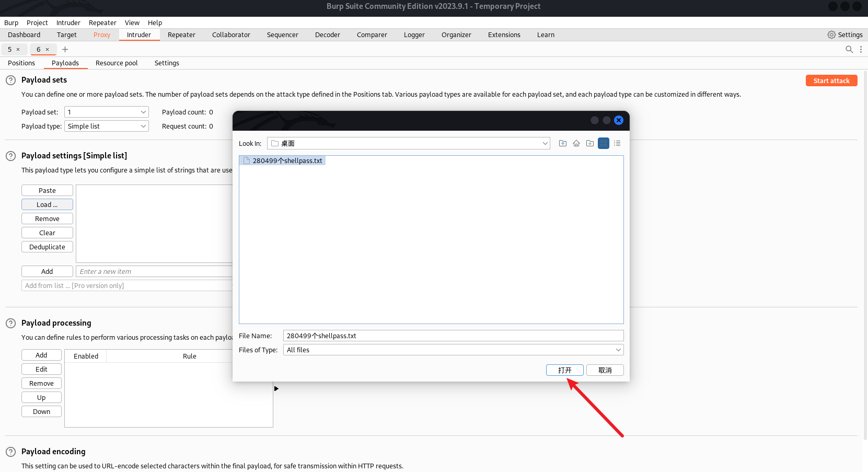Open the Decoder tab
The width and height of the screenshot is (868, 472).
(x=328, y=34)
